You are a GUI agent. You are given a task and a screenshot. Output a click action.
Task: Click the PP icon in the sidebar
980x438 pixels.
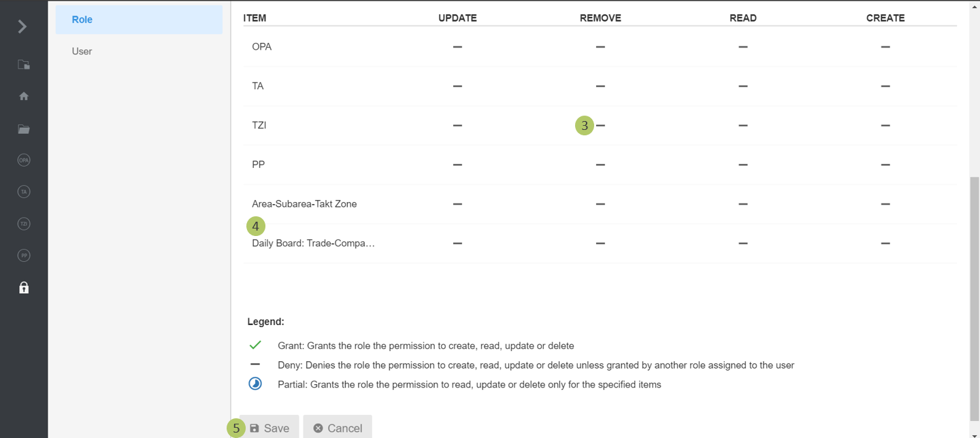tap(23, 255)
